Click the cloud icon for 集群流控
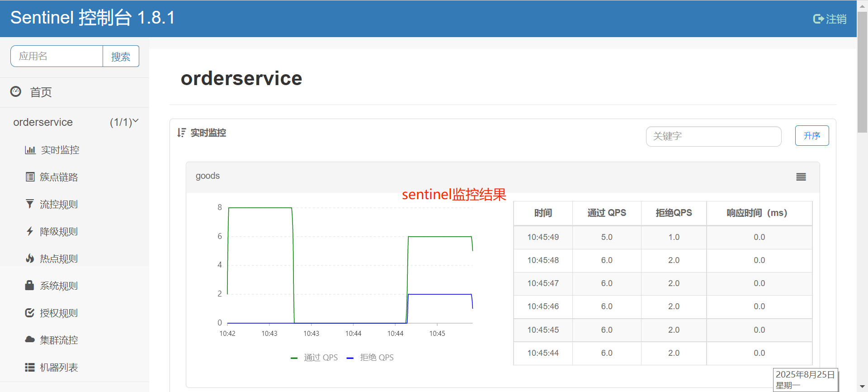Image resolution: width=868 pixels, height=392 pixels. click(x=30, y=339)
